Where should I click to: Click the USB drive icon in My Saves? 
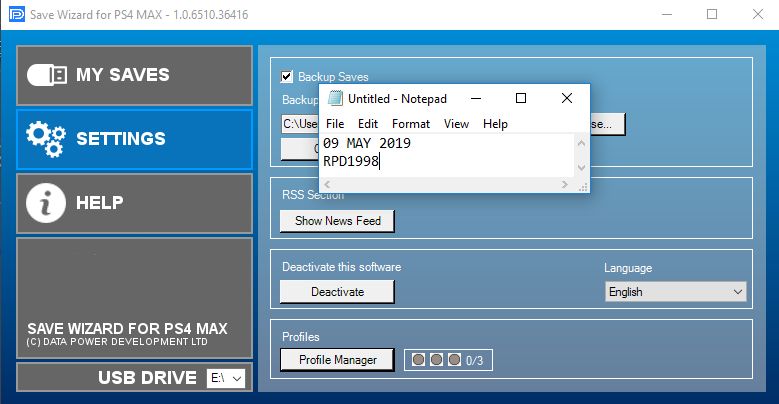pyautogui.click(x=47, y=75)
